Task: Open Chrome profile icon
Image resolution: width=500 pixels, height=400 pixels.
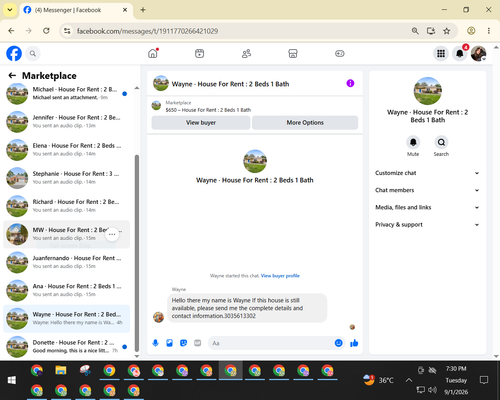Action: point(471,31)
